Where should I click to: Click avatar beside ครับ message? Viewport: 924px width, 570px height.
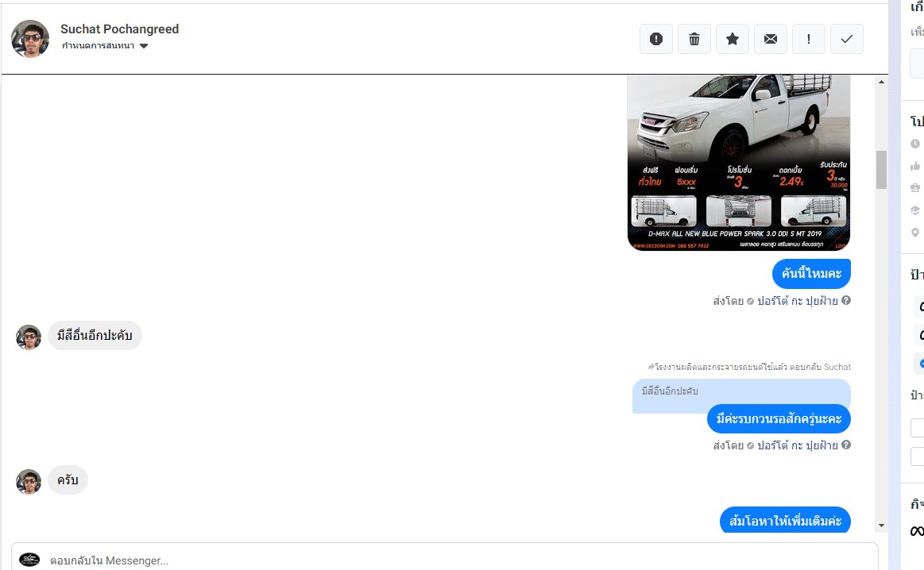[29, 482]
